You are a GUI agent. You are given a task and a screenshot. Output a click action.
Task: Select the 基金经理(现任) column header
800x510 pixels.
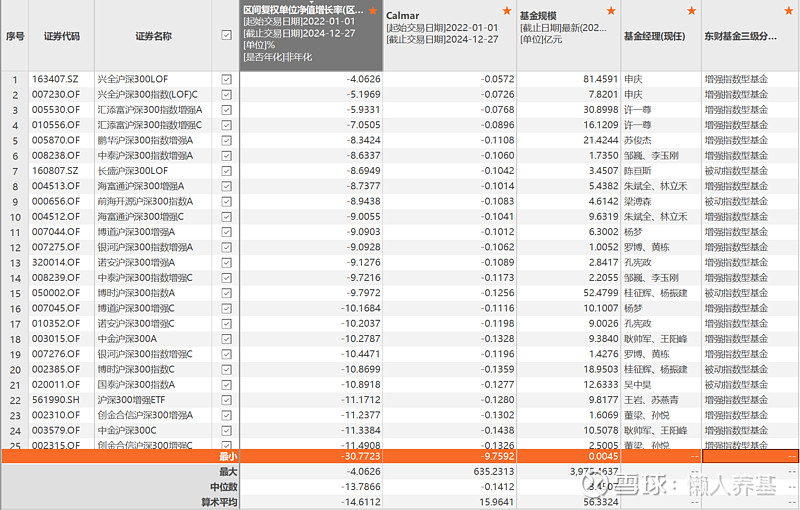(661, 36)
